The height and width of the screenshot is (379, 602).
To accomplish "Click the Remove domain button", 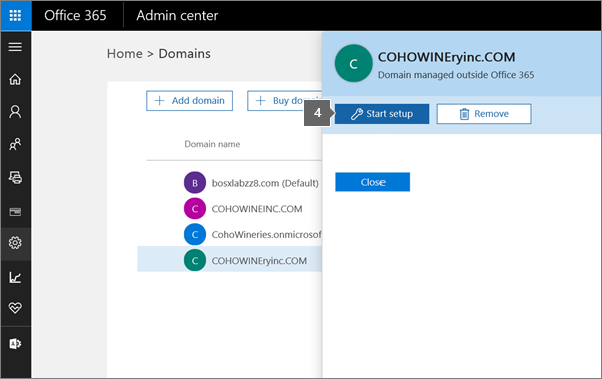I will 484,114.
